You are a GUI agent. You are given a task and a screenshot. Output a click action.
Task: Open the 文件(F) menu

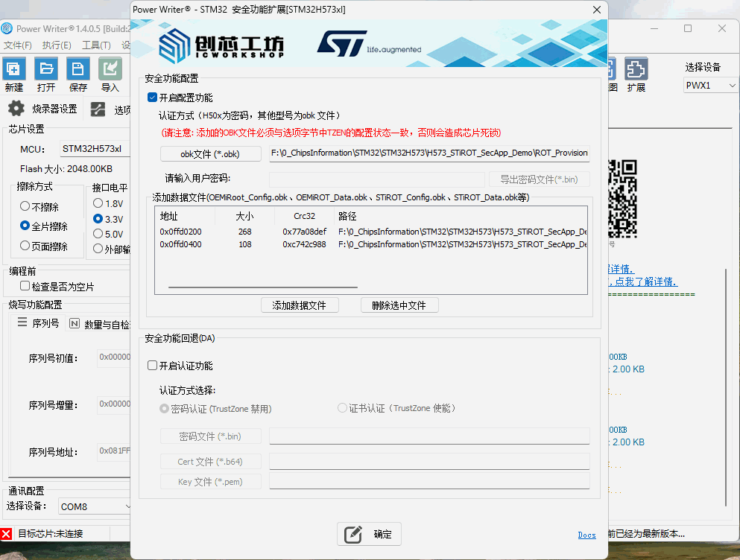tap(17, 45)
